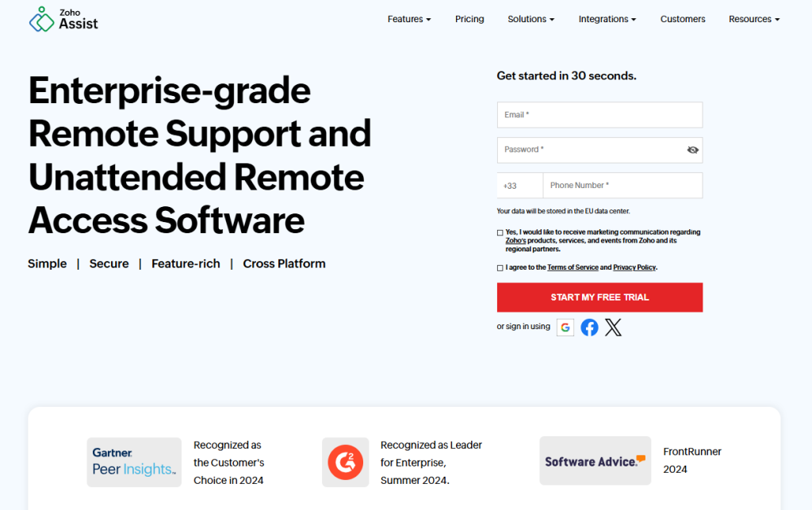Toggle password visibility eye icon
Screen dimensions: 812x510
(692, 150)
